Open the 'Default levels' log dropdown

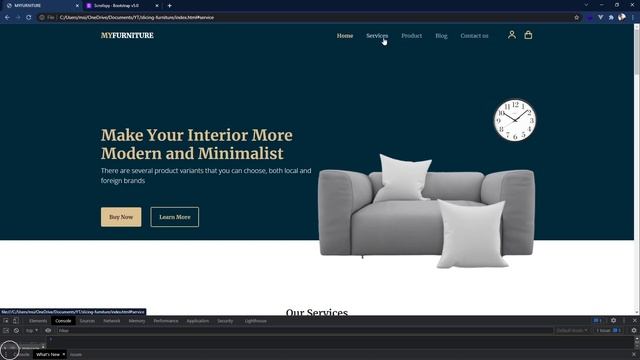pos(571,331)
